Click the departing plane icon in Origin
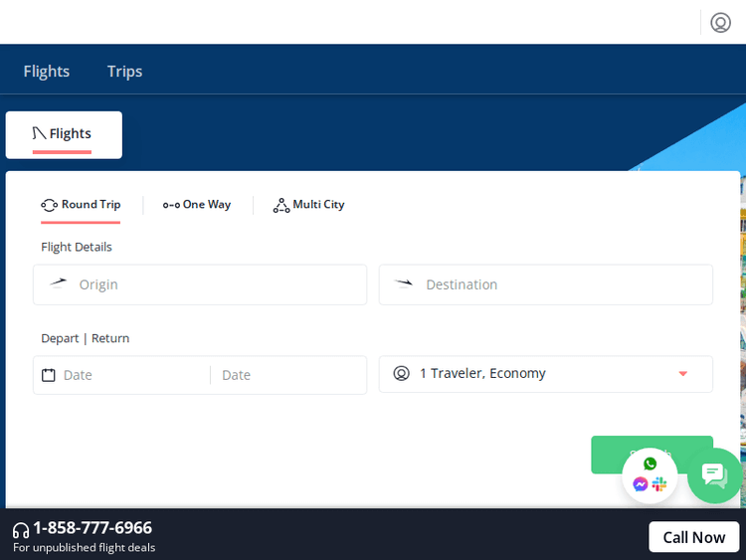Screen dimensions: 746x560 click(x=59, y=283)
